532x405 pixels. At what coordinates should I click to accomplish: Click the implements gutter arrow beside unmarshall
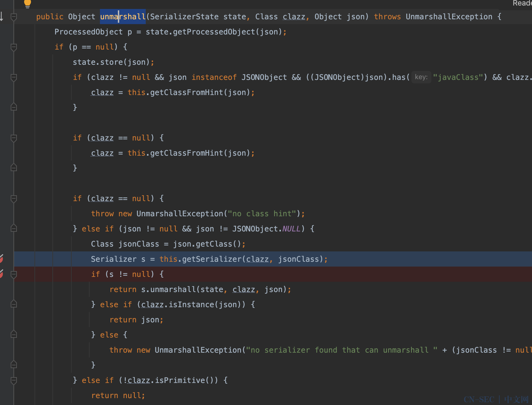pos(2,17)
